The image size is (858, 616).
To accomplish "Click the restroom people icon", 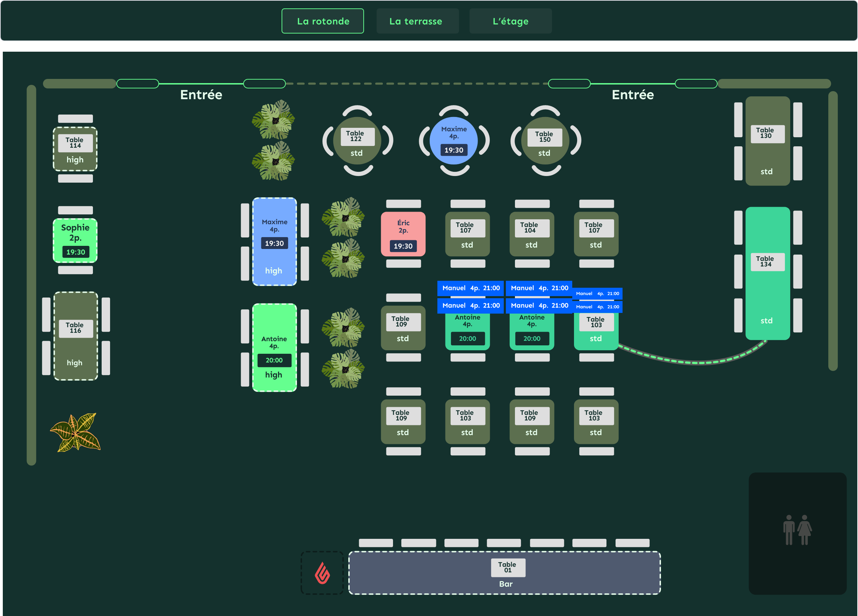I will 797,529.
